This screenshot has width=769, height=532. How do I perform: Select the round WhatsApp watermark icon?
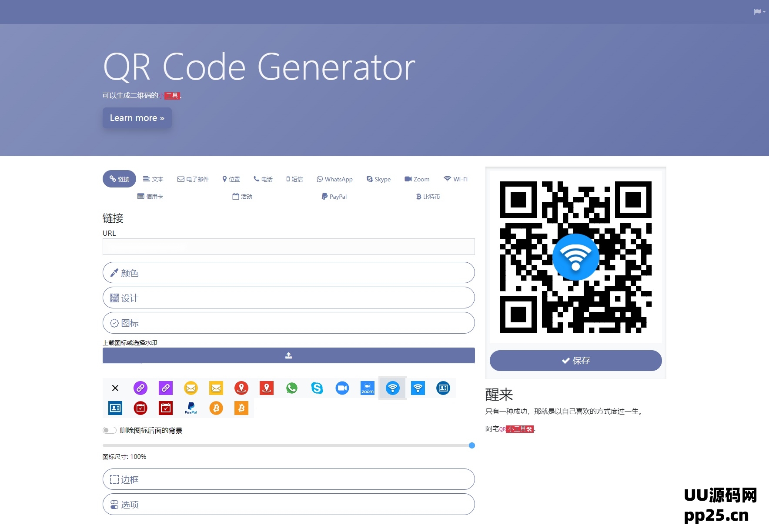click(292, 388)
